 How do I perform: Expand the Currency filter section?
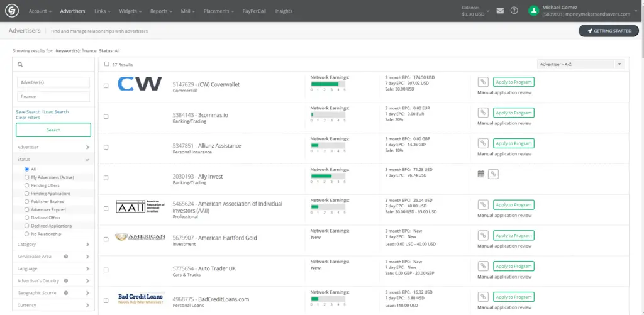[x=53, y=305]
